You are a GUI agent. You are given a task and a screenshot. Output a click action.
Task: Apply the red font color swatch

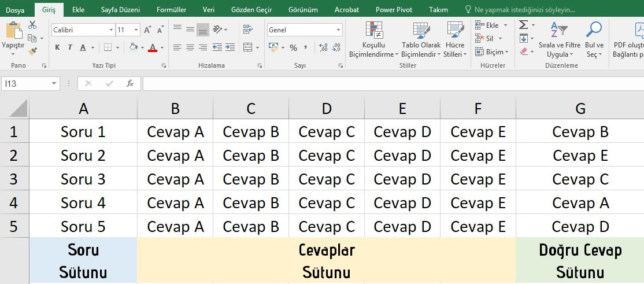153,47
